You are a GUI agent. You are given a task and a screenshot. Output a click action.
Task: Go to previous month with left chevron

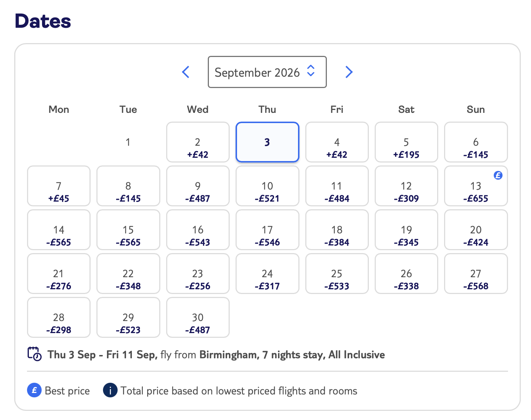(x=186, y=72)
